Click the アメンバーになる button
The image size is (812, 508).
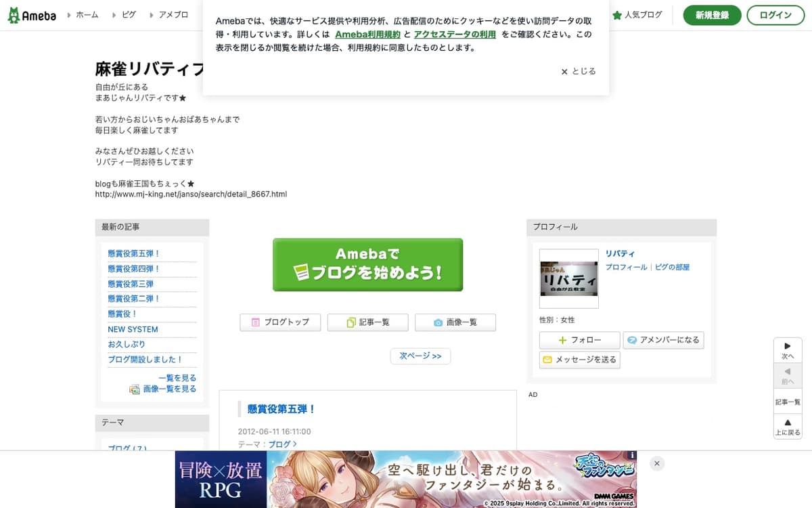[x=663, y=340]
